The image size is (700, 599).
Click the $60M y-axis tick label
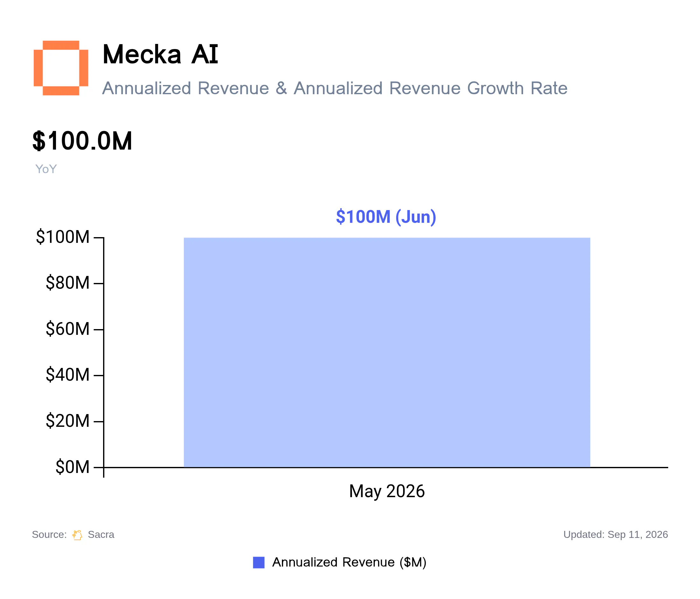coord(67,329)
